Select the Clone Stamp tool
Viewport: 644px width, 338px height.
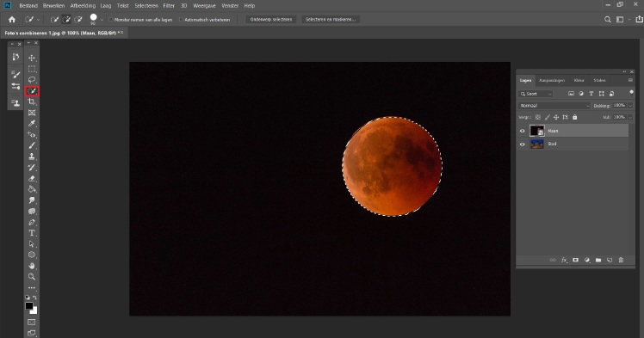point(32,157)
